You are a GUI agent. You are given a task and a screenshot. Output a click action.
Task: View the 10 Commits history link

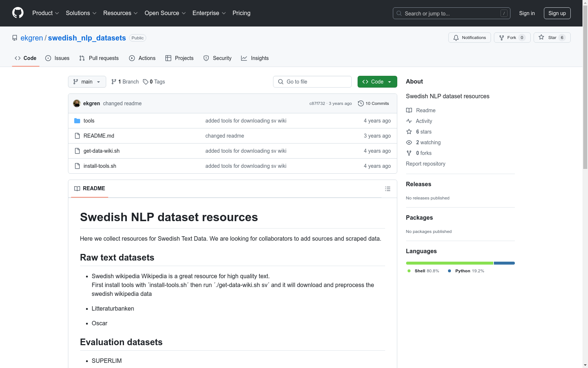pyautogui.click(x=373, y=103)
